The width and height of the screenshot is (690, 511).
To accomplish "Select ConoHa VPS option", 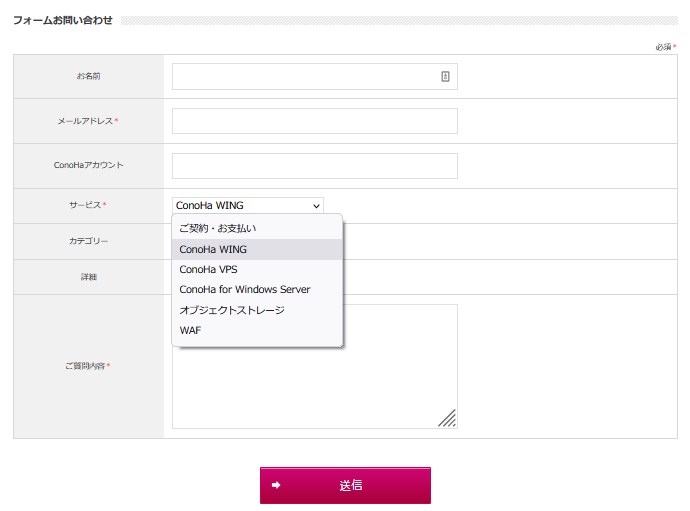I will click(257, 269).
